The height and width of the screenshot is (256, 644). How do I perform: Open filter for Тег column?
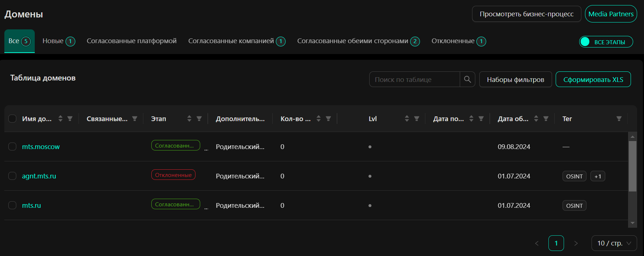[x=619, y=119]
